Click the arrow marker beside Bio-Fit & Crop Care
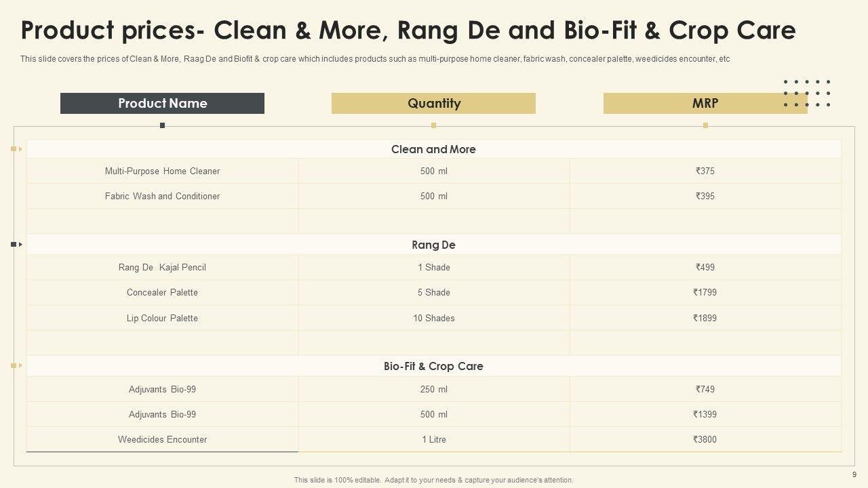The image size is (868, 488). coord(17,365)
